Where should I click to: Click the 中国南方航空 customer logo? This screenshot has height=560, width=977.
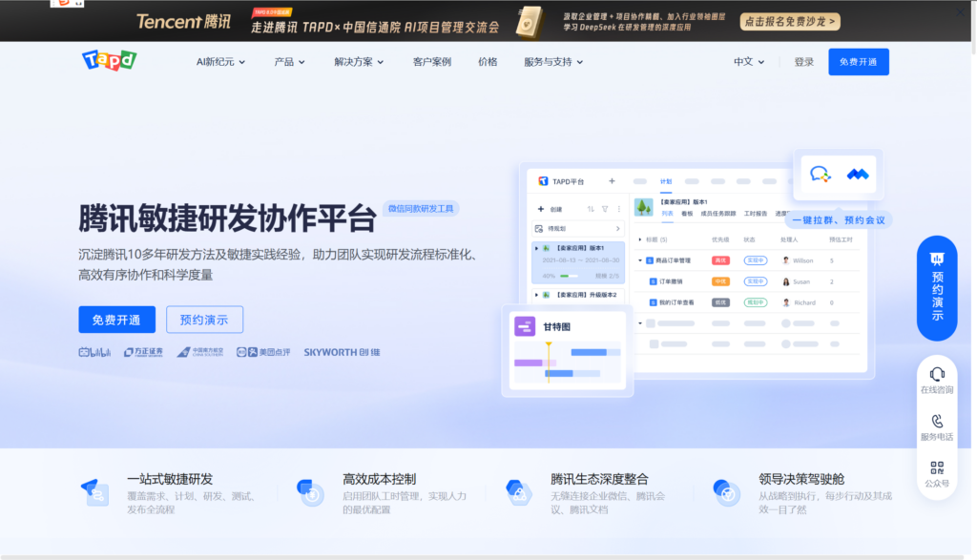(199, 352)
